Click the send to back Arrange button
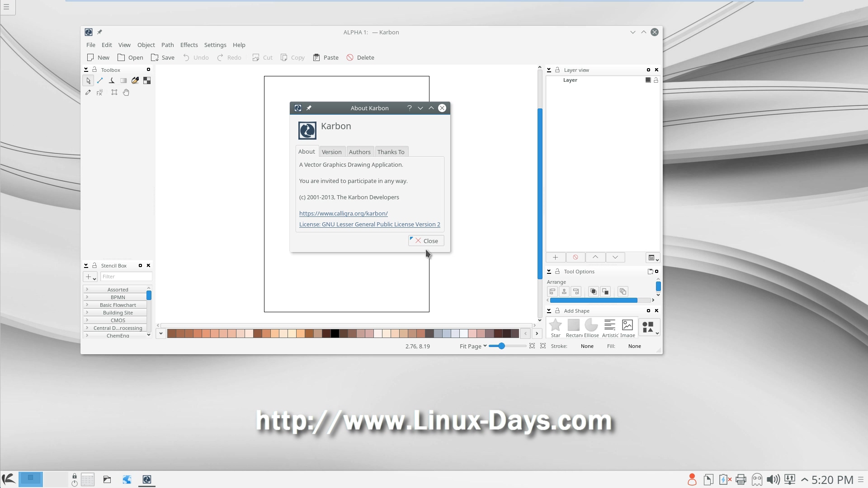Viewport: 868px width, 488px height. coord(605,291)
